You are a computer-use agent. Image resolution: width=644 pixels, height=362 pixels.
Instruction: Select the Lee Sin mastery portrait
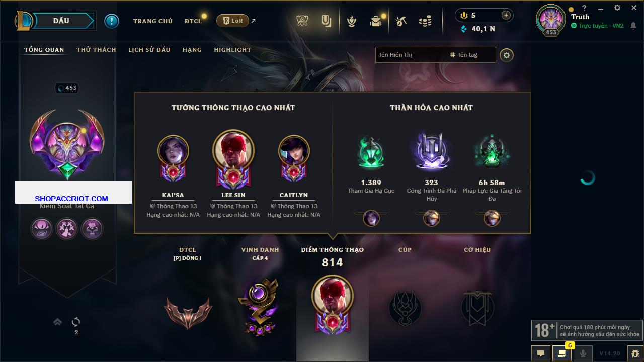[233, 151]
